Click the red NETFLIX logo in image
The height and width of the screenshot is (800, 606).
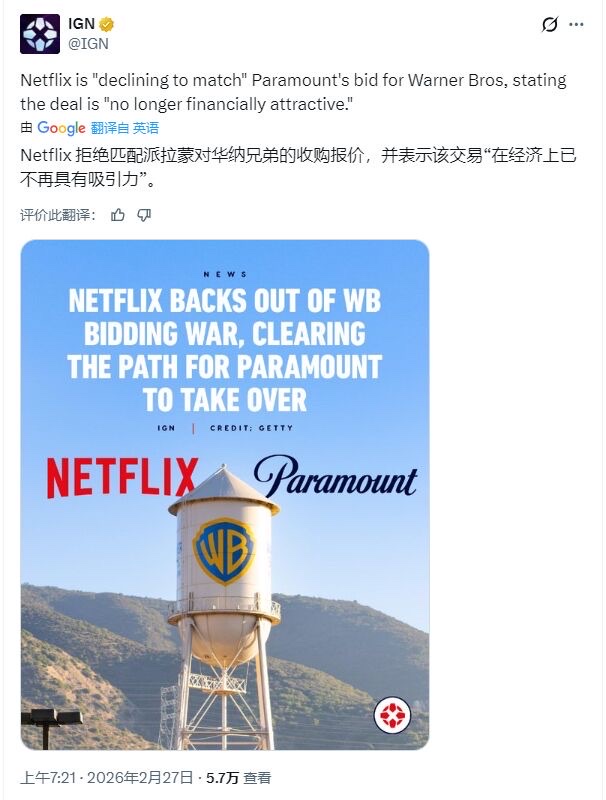(122, 478)
